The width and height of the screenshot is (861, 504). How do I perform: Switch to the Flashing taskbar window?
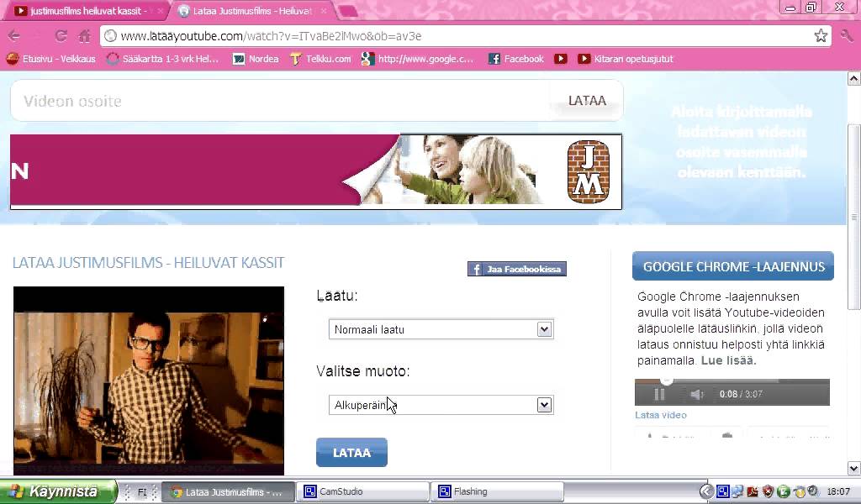[498, 491]
